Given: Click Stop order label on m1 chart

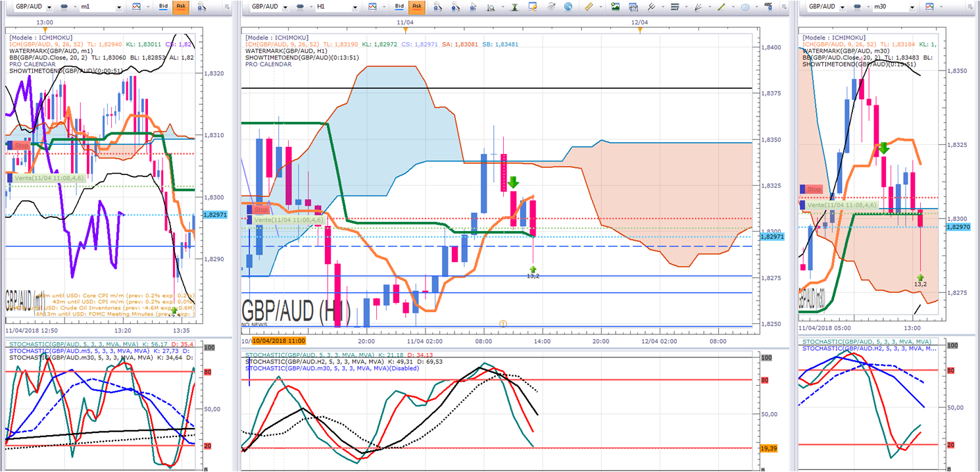Looking at the screenshot, I should [22, 144].
